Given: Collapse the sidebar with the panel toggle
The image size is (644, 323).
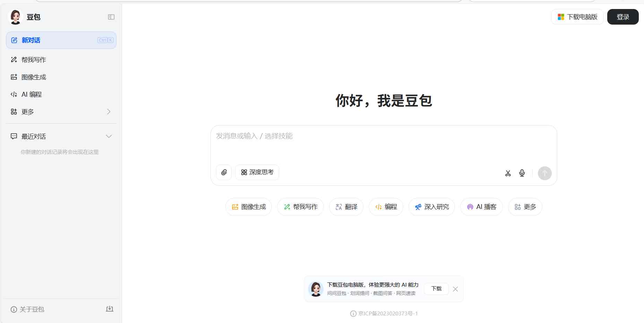Looking at the screenshot, I should click(x=111, y=17).
